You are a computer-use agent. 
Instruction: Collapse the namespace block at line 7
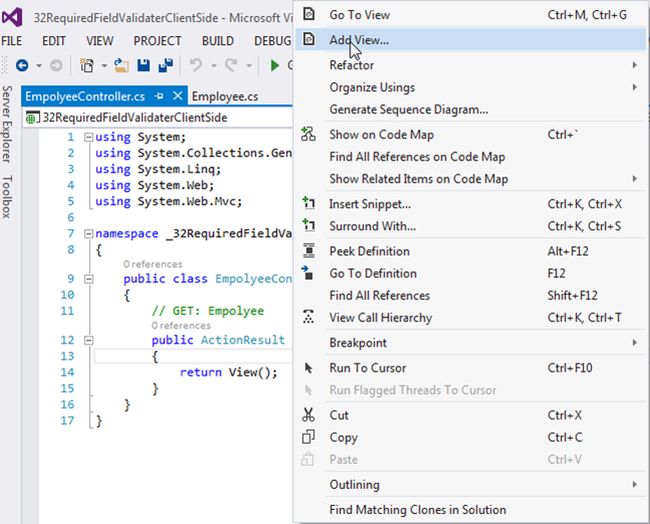point(89,234)
